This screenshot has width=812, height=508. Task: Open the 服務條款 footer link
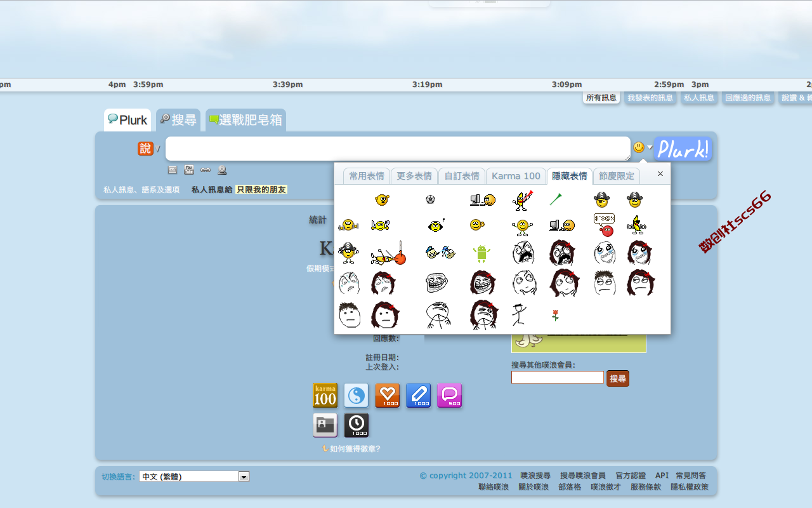[646, 487]
